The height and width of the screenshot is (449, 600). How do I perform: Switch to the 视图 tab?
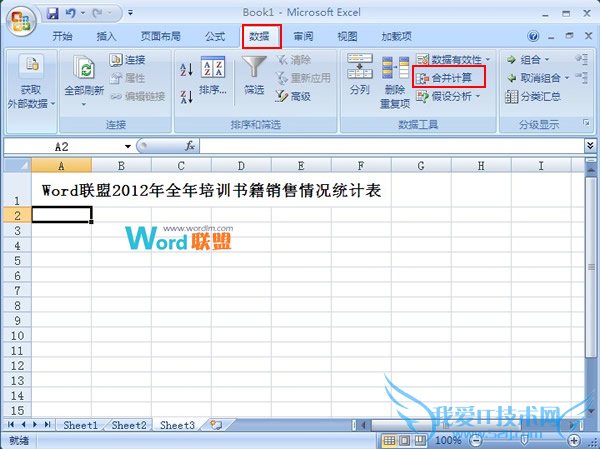tap(347, 36)
